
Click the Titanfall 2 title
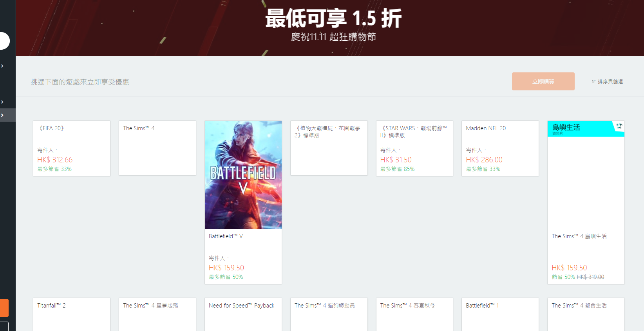tap(51, 306)
